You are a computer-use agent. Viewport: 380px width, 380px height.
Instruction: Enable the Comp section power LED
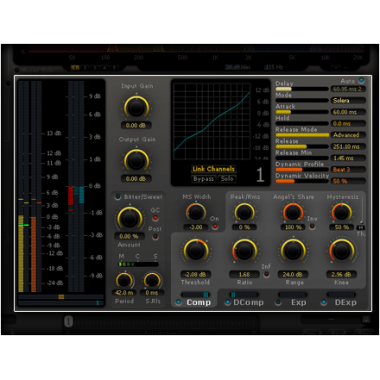(179, 302)
